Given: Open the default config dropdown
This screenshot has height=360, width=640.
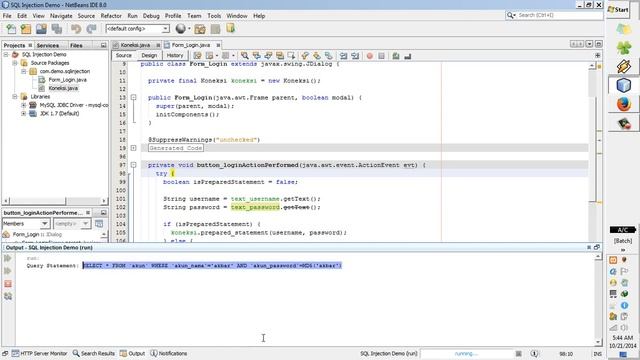Looking at the screenshot, I should point(138,29).
